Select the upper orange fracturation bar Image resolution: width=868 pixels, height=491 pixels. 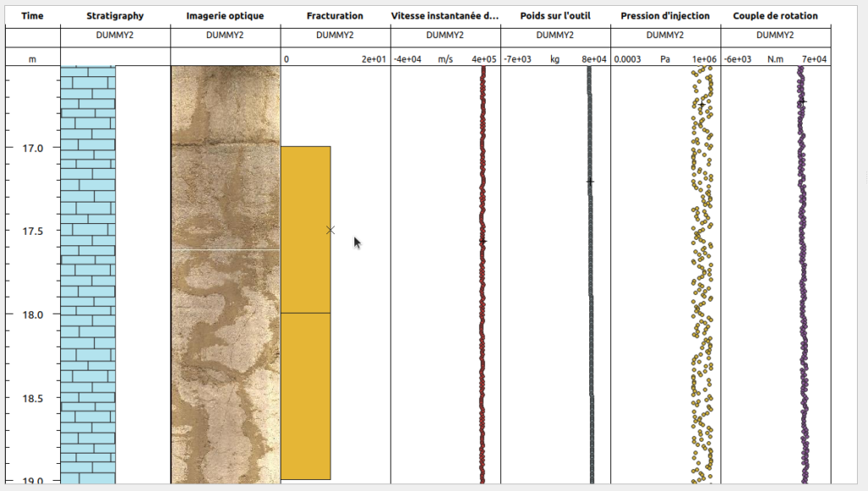click(x=305, y=230)
